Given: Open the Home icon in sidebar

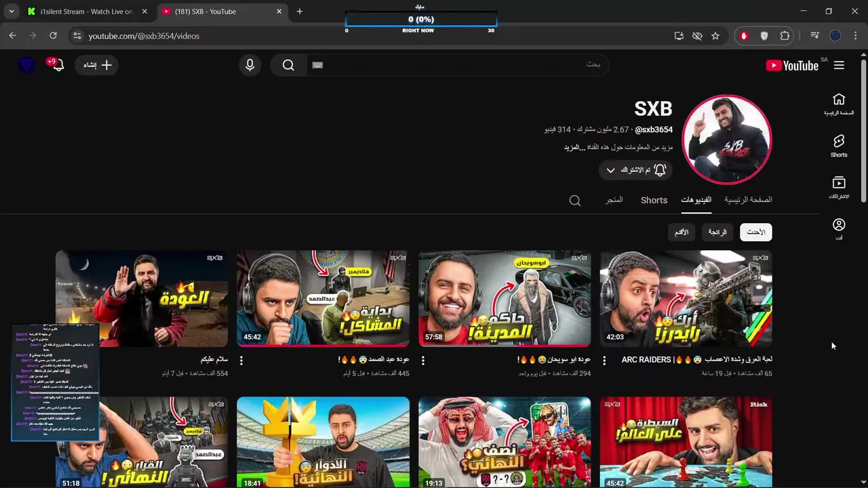Looking at the screenshot, I should pos(839,104).
